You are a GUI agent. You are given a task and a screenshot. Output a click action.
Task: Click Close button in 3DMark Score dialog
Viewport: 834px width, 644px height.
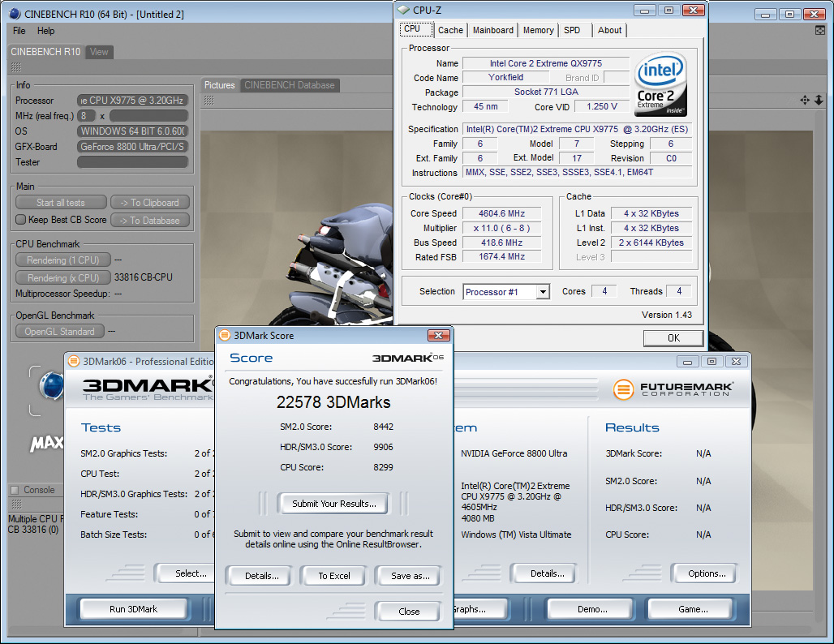pos(409,612)
